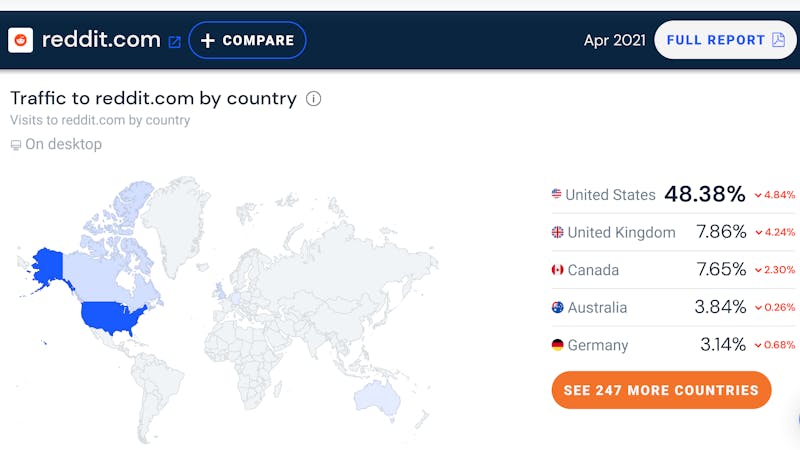The image size is (800, 450).
Task: Click the Germany flag icon
Action: tap(557, 345)
